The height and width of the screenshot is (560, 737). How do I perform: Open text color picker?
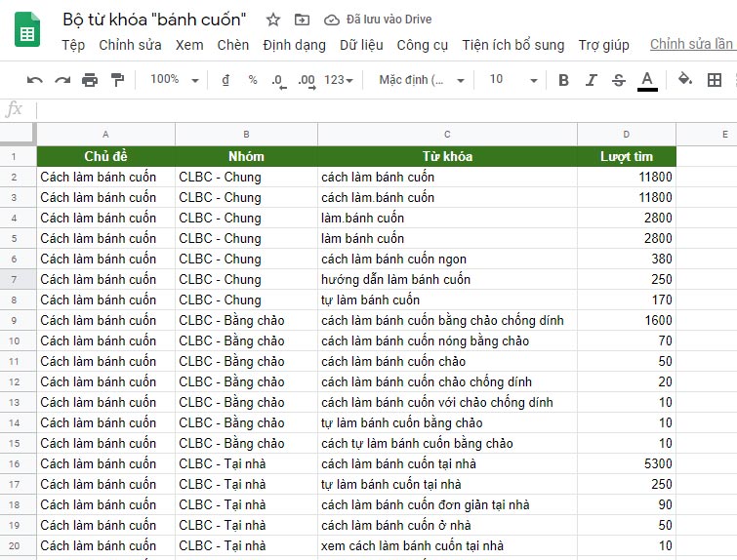pyautogui.click(x=647, y=81)
